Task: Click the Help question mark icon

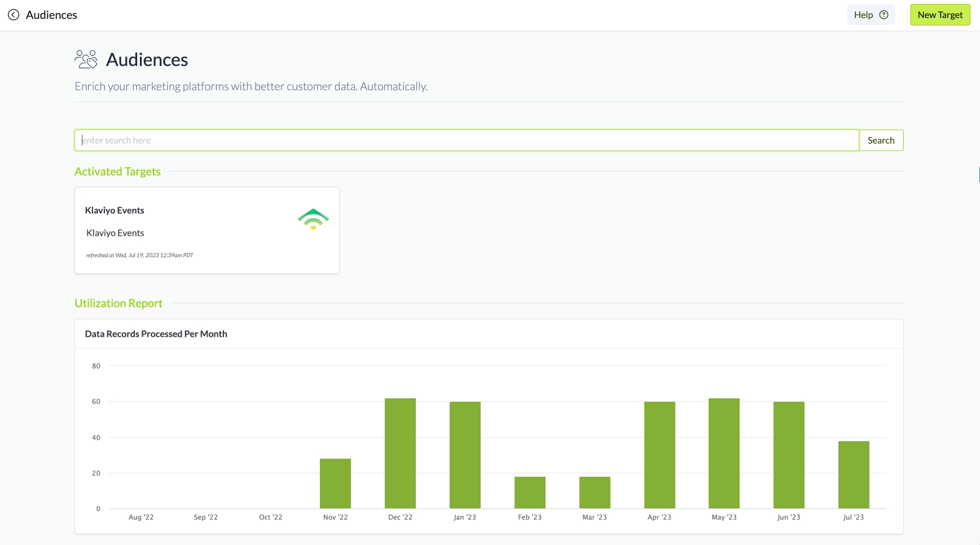Action: [884, 15]
